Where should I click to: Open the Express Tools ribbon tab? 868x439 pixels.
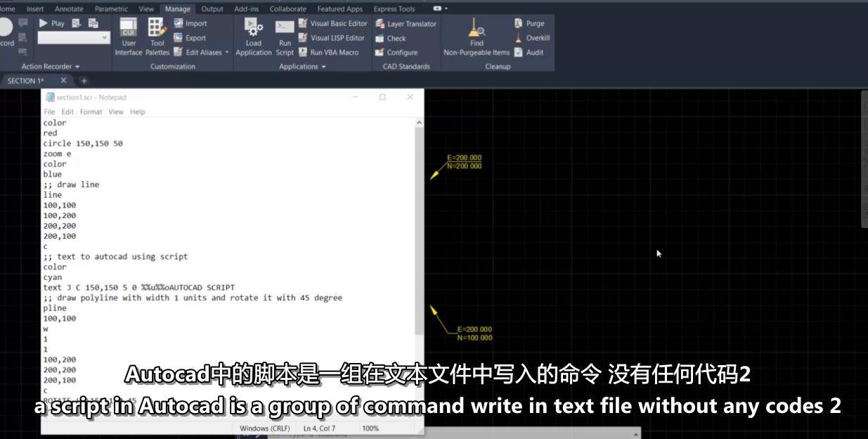point(394,8)
